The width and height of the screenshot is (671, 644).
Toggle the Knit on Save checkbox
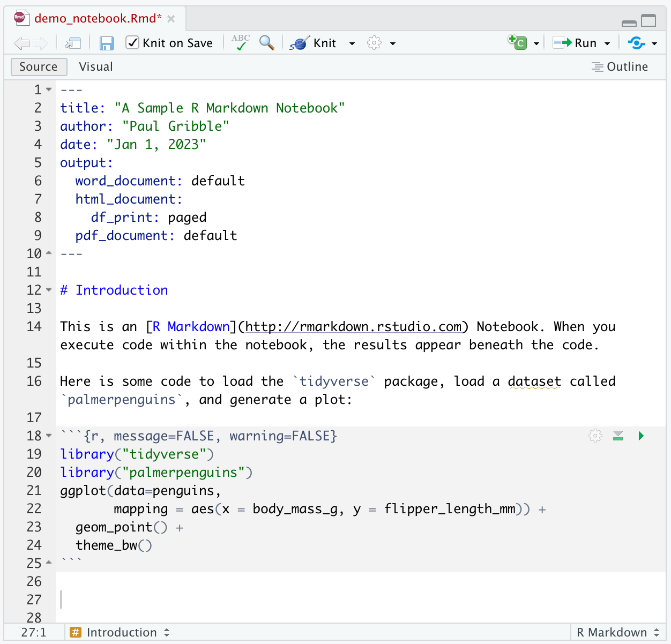[132, 43]
